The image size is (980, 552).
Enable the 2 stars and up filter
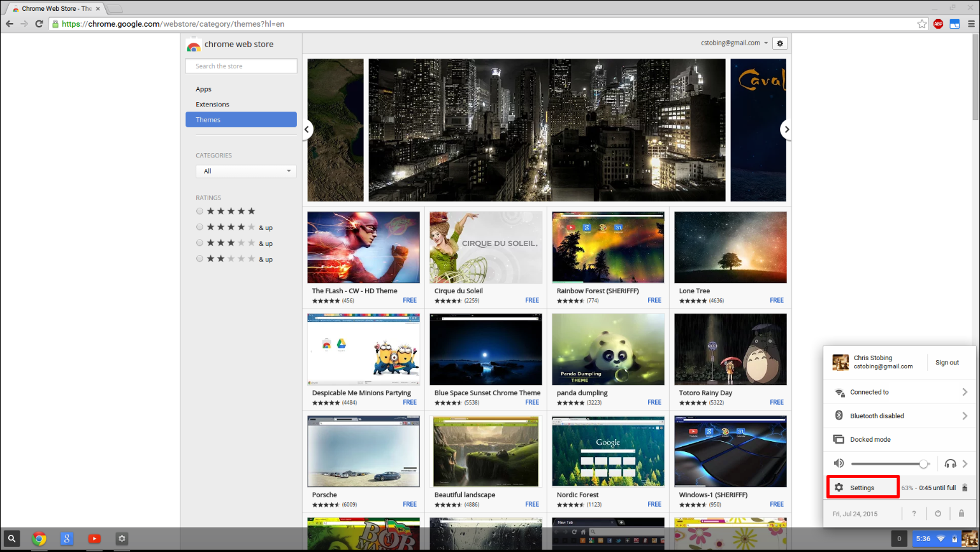(x=199, y=259)
